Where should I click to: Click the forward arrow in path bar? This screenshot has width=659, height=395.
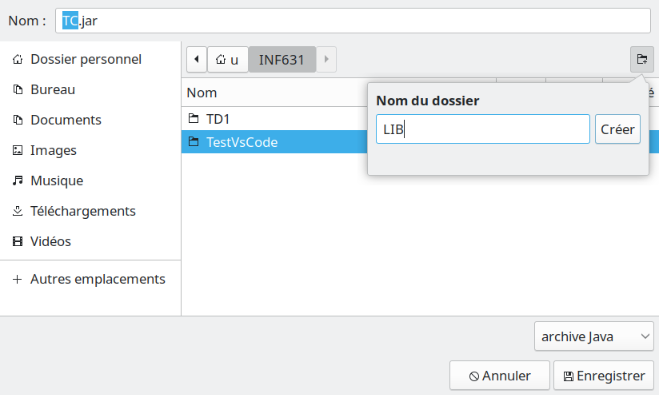(326, 59)
